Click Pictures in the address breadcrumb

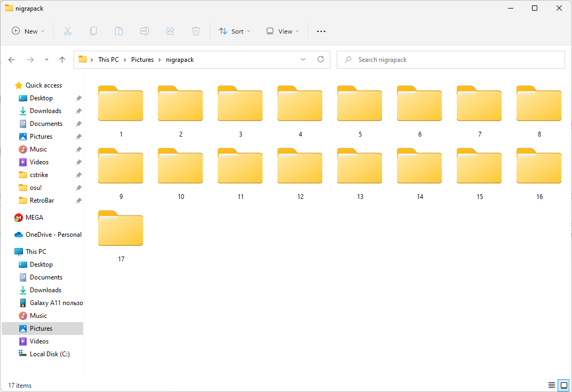(x=142, y=60)
